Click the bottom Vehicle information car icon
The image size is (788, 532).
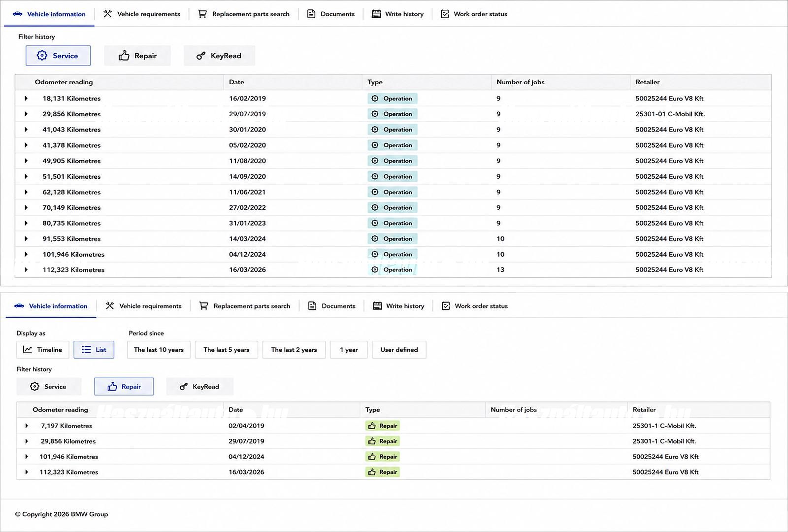19,306
